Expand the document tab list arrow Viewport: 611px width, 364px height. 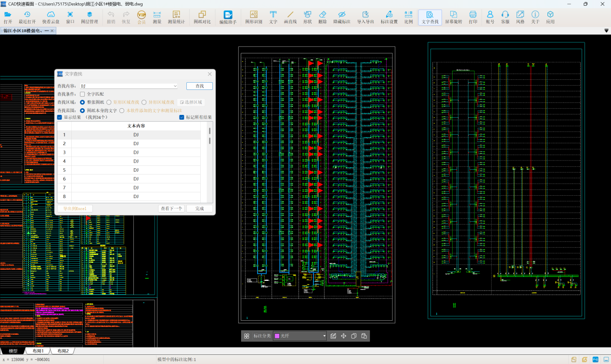pos(606,31)
